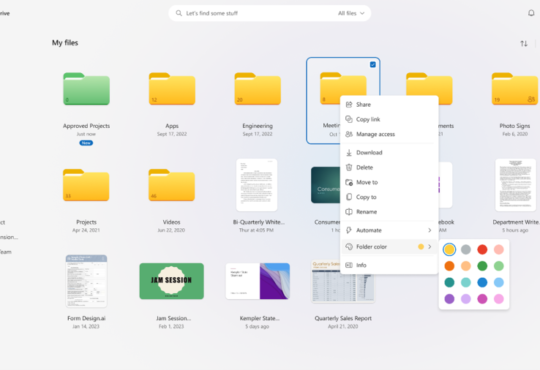Open the Photo Signs shared folder
Screen dimensions: 540x370
point(515,89)
